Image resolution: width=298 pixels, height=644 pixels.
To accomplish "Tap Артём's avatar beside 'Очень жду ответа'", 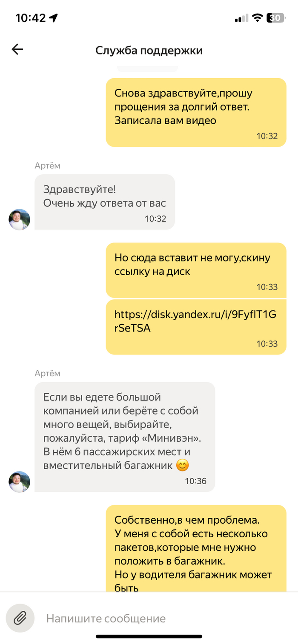I will (20, 219).
